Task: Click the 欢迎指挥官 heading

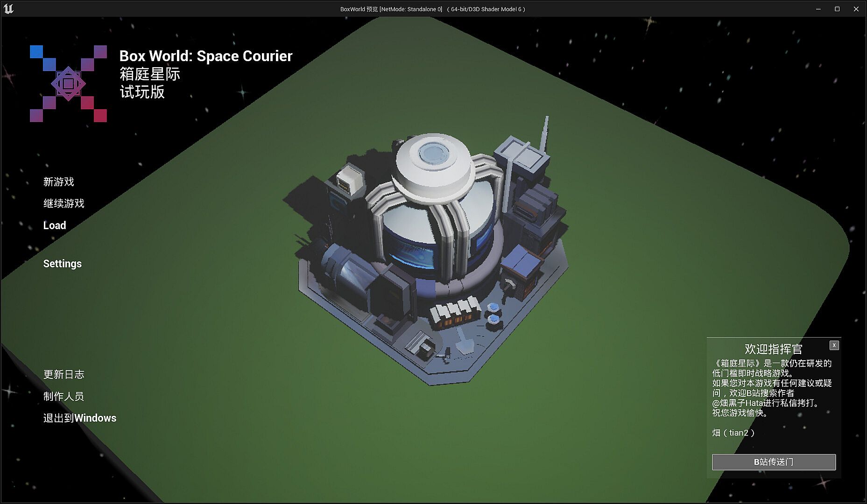Action: (x=773, y=349)
